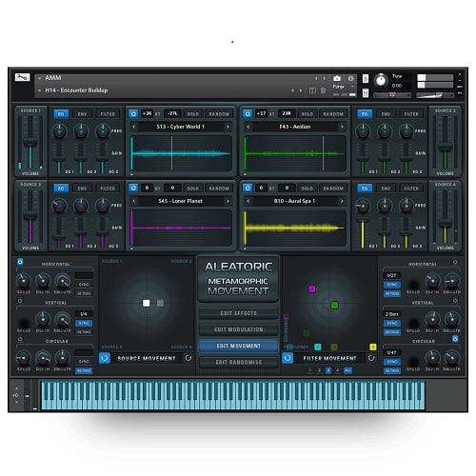Screen dimensions: 476x476
Task: Toggle power icon for Aeolian source
Action: coord(248,113)
